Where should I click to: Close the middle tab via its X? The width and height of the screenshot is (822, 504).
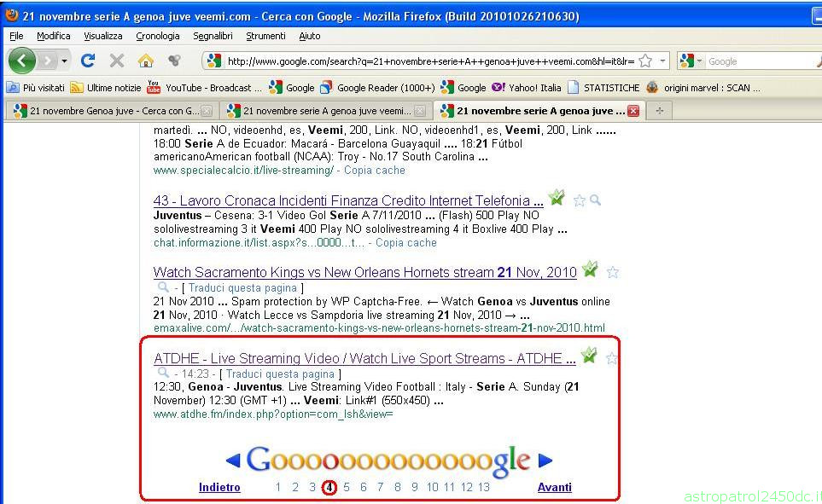pos(420,111)
